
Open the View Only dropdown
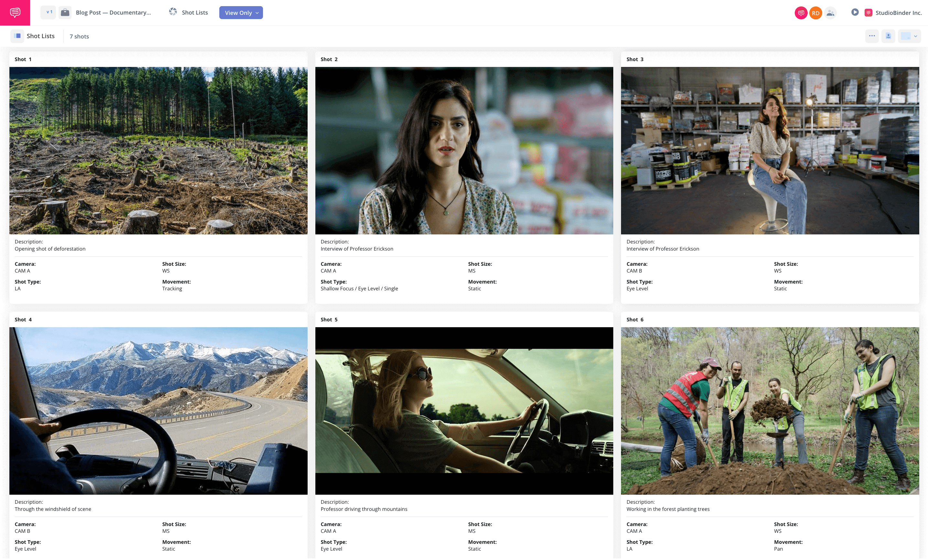click(x=241, y=13)
